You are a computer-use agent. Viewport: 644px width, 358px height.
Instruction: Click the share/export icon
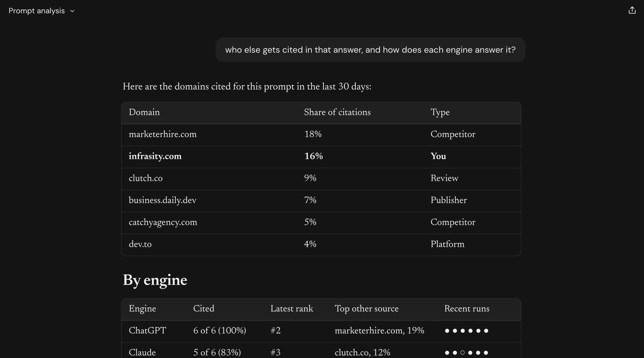tap(632, 10)
